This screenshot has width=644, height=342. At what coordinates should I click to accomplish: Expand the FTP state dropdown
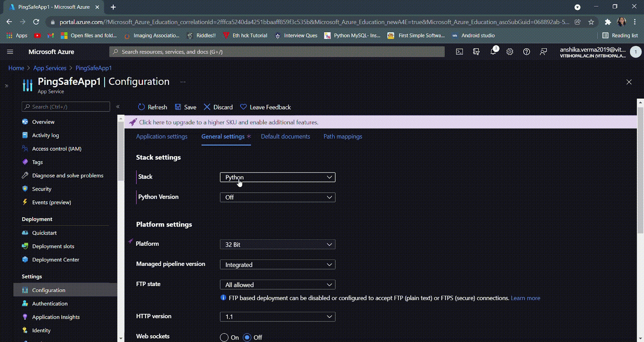point(277,284)
